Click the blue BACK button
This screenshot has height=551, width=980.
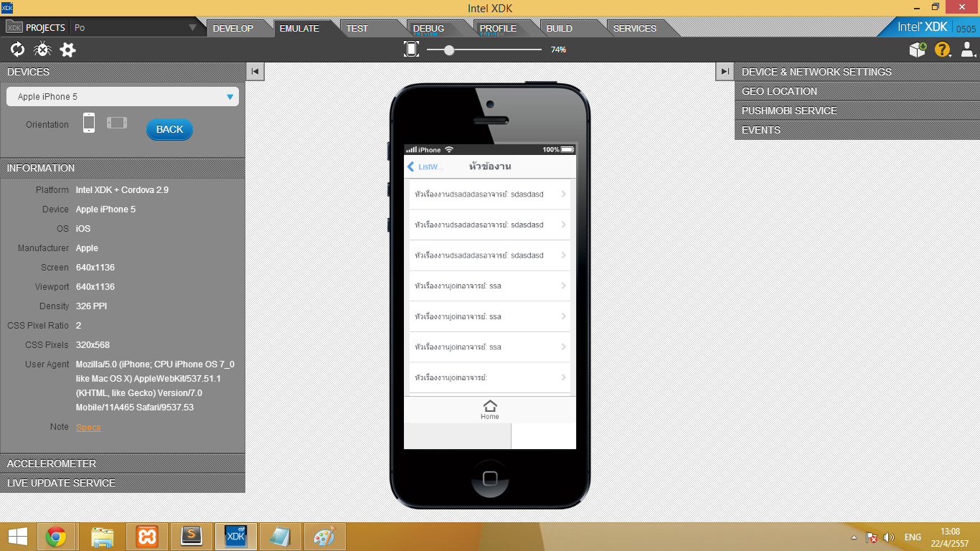tap(169, 129)
